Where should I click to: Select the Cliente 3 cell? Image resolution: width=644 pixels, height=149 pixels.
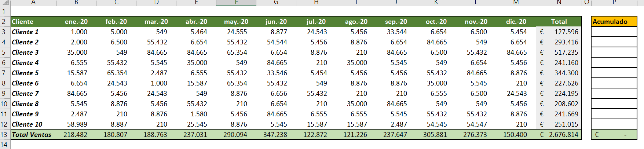[33, 52]
